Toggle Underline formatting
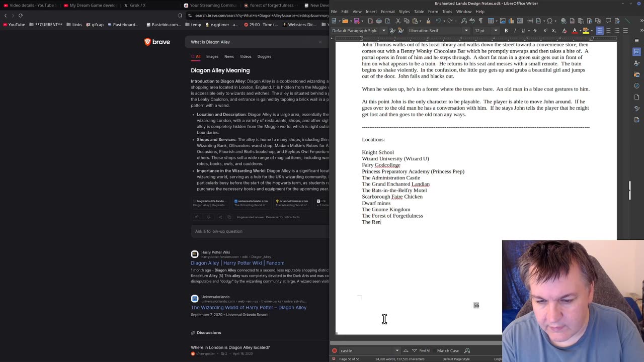 pyautogui.click(x=523, y=31)
